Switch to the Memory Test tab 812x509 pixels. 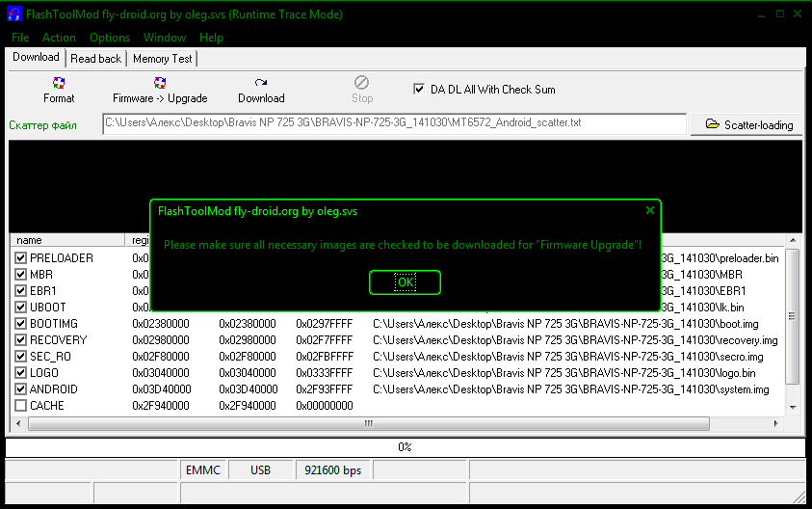[x=163, y=59]
